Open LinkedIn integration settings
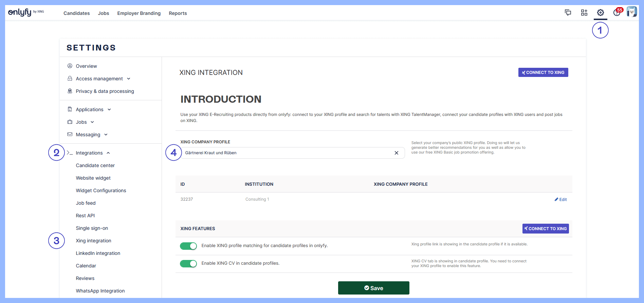The image size is (644, 303). pos(98,253)
